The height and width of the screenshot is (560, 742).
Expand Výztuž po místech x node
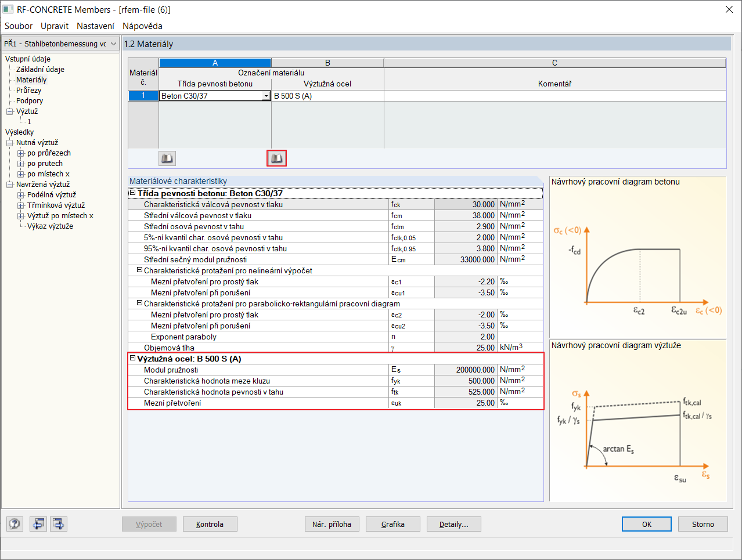click(20, 216)
